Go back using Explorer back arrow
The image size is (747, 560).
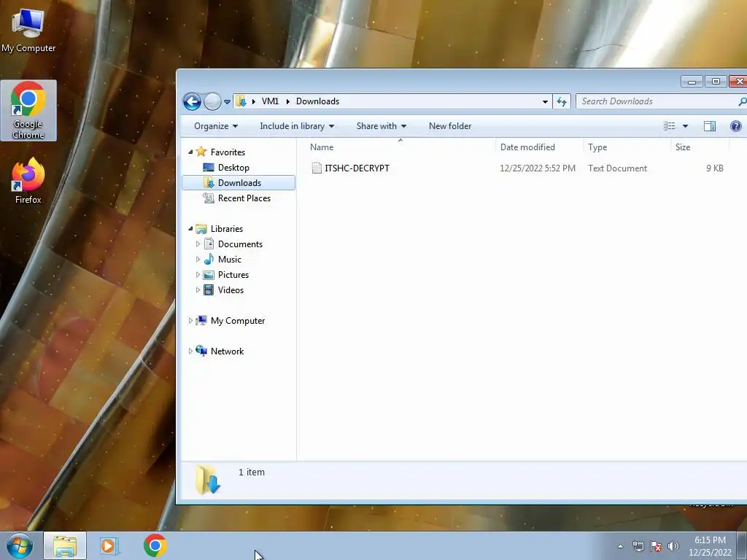tap(192, 101)
